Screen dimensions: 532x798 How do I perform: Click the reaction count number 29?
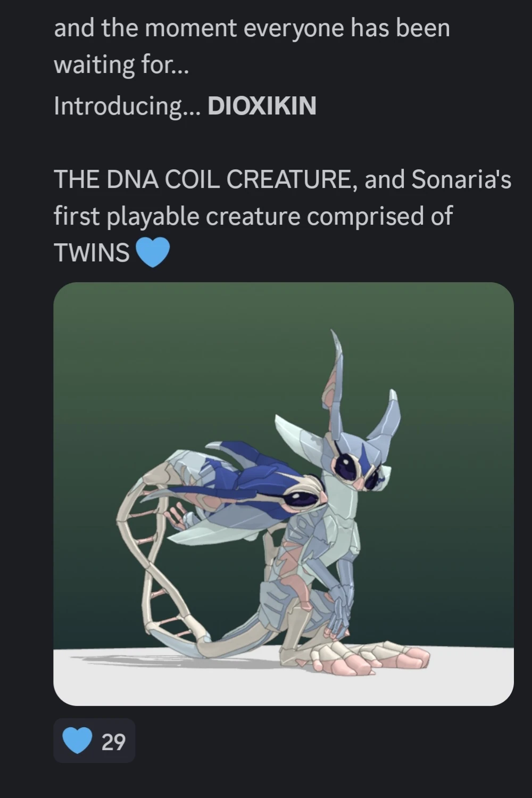113,742
